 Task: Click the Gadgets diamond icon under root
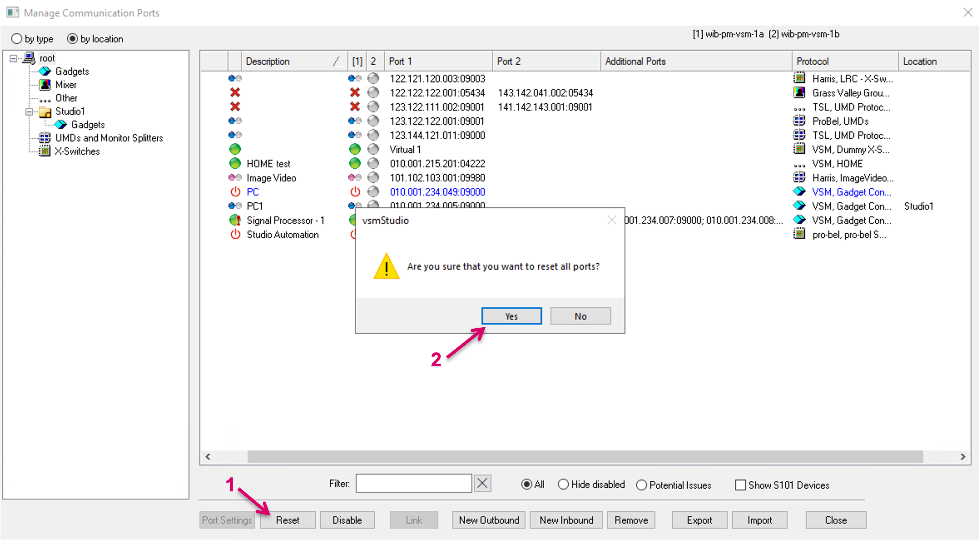tap(45, 71)
